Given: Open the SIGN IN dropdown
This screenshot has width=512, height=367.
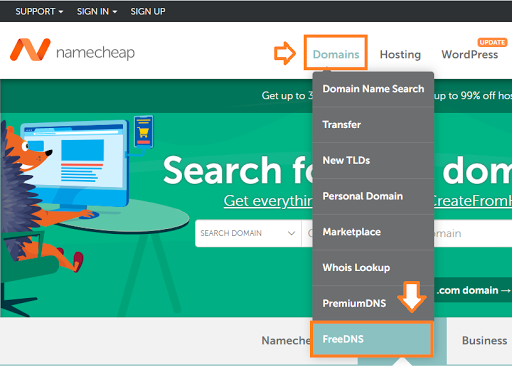Looking at the screenshot, I should pos(97,12).
